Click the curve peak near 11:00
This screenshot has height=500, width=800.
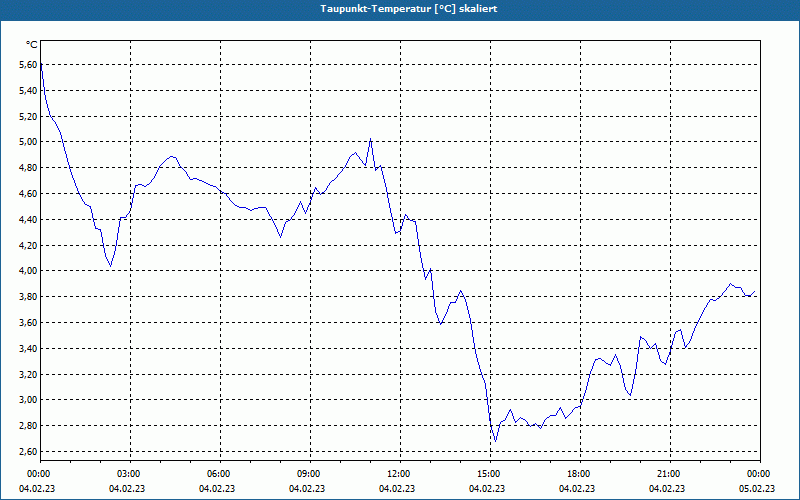click(x=370, y=139)
